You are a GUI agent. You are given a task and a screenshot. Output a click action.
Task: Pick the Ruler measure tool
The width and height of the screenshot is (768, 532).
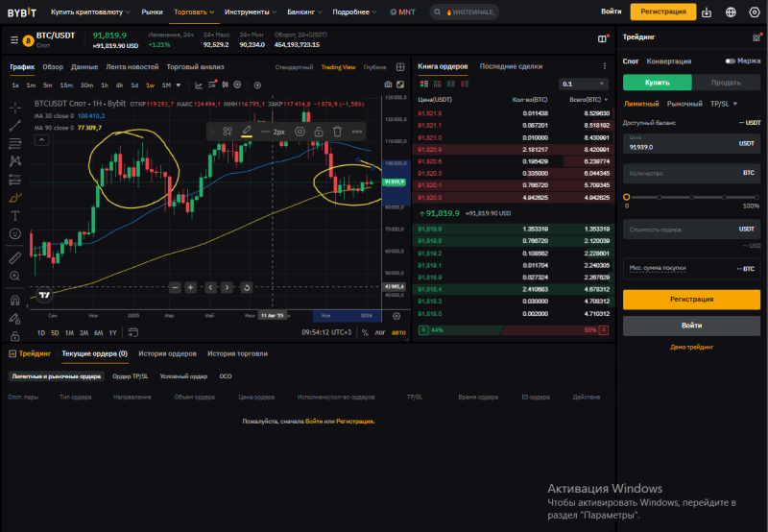point(15,257)
